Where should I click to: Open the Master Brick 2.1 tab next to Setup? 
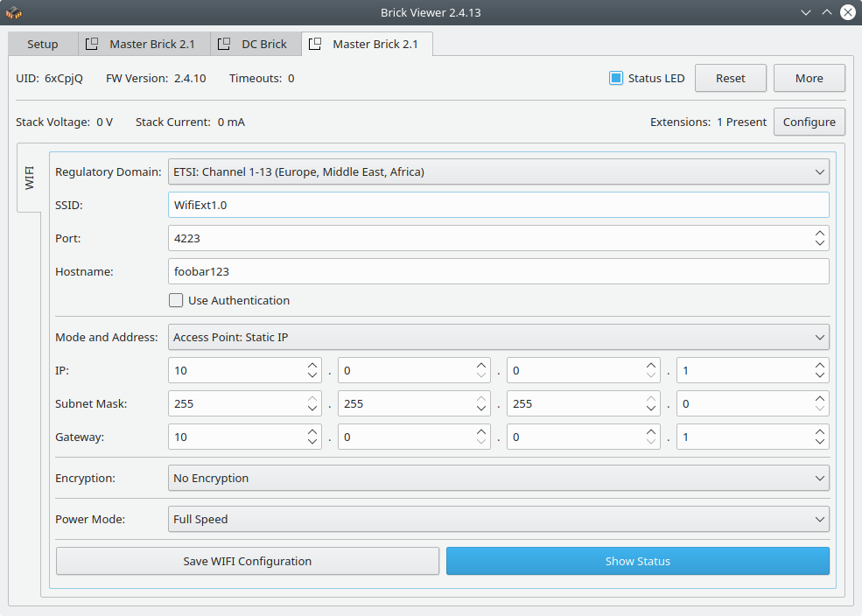click(144, 44)
